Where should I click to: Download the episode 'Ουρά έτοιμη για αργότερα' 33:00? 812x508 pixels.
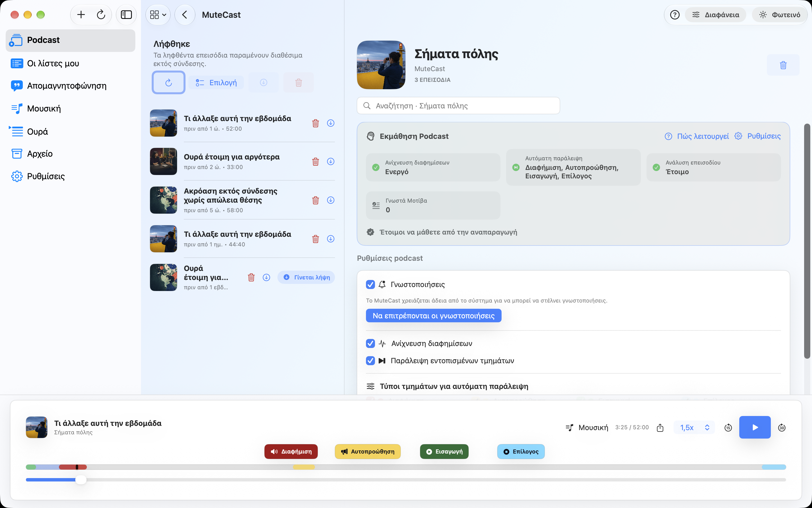(x=330, y=162)
